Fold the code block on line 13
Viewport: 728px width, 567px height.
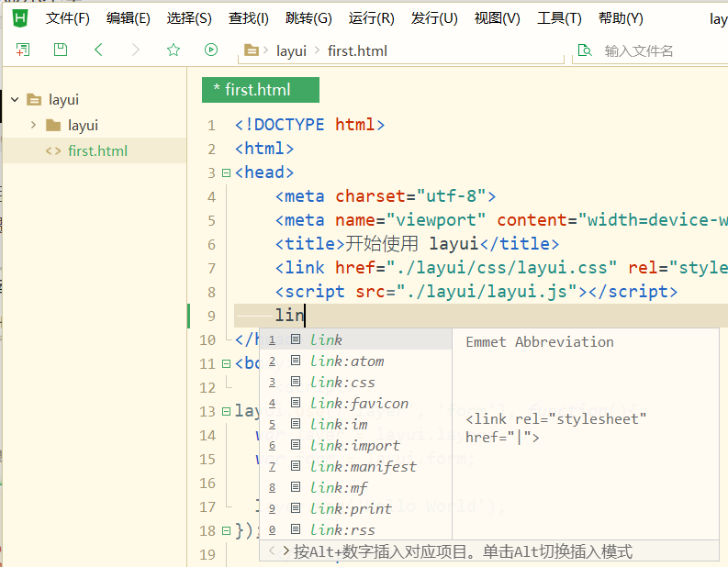click(x=226, y=412)
